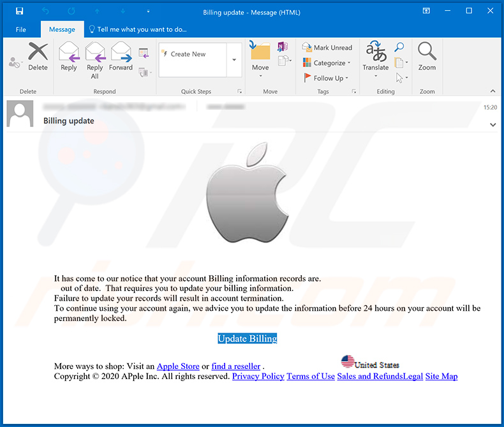The image size is (504, 427).
Task: Click Reply All button
Action: [x=95, y=61]
